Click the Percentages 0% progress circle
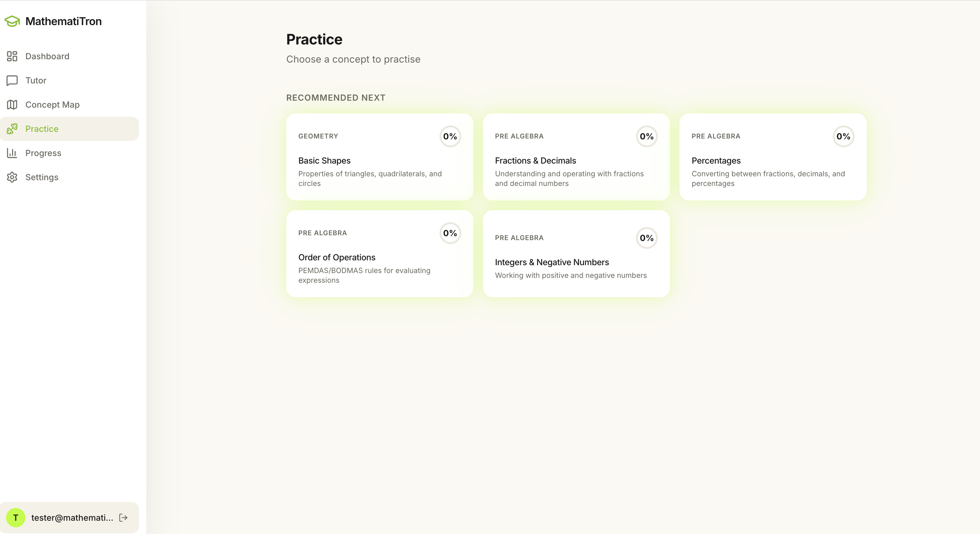The height and width of the screenshot is (534, 980). tap(843, 136)
